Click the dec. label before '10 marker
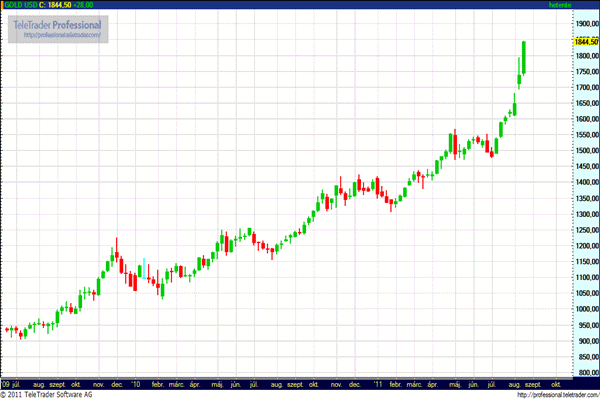 coord(117,383)
